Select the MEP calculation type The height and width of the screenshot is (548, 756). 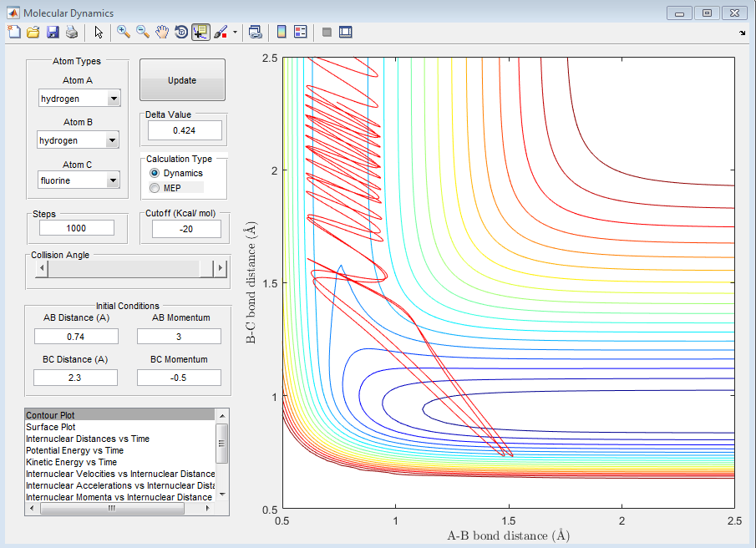point(154,188)
